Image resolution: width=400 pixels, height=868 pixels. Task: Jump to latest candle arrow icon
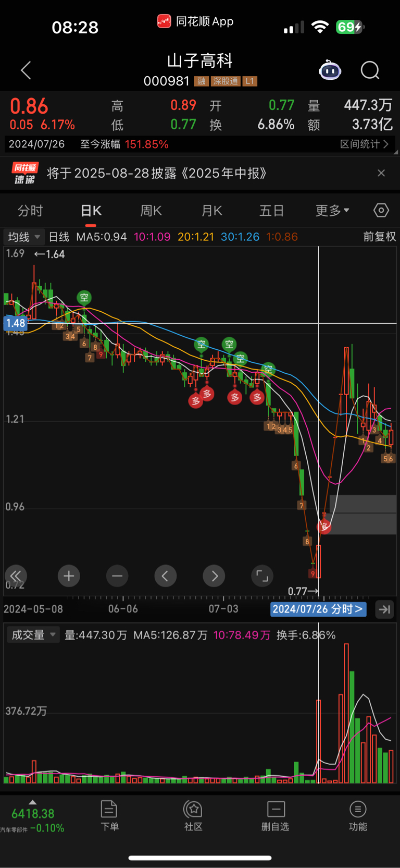[384, 609]
